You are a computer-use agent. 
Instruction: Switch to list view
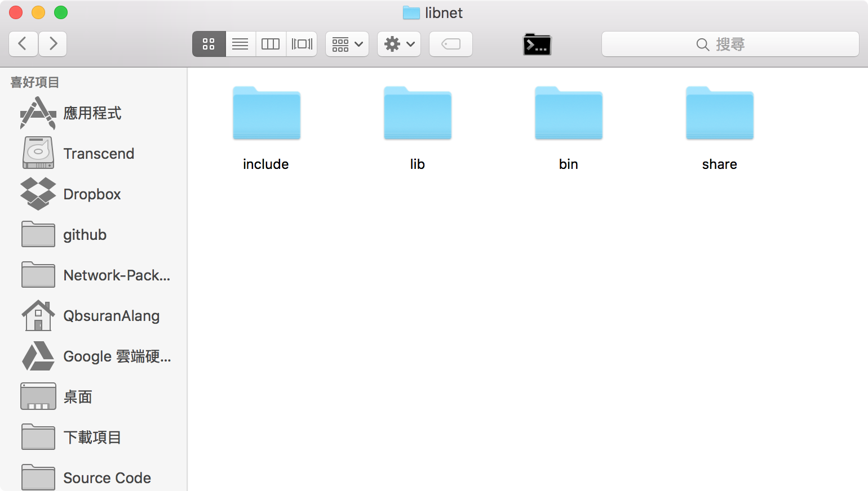point(240,44)
